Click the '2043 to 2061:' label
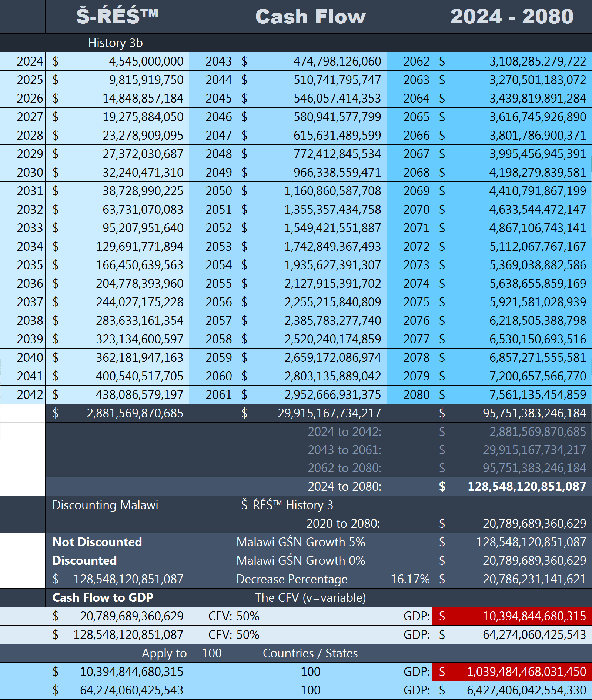The image size is (592, 700). tap(344, 450)
